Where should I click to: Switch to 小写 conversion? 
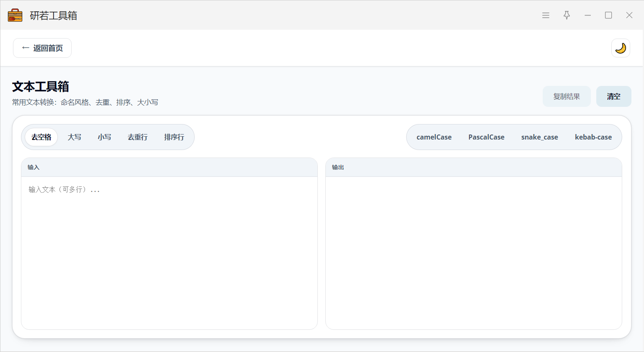coord(105,137)
